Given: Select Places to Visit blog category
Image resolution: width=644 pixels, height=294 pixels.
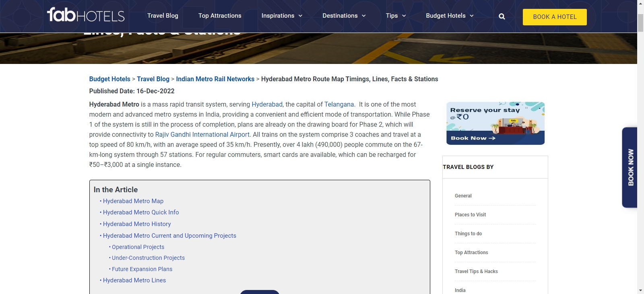Looking at the screenshot, I should [471, 215].
